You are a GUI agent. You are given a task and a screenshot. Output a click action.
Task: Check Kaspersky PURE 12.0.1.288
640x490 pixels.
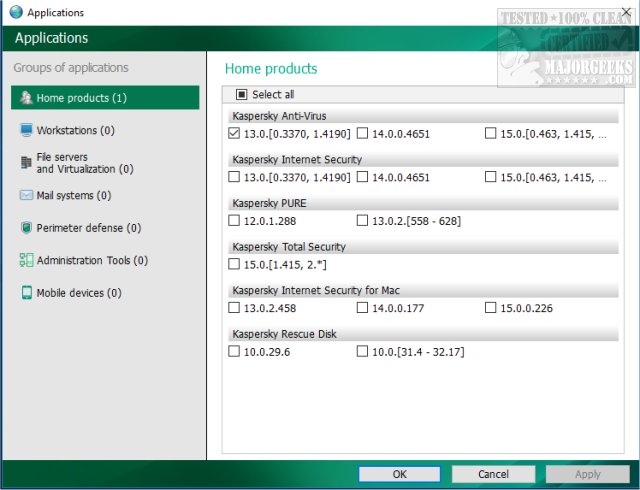tap(234, 221)
